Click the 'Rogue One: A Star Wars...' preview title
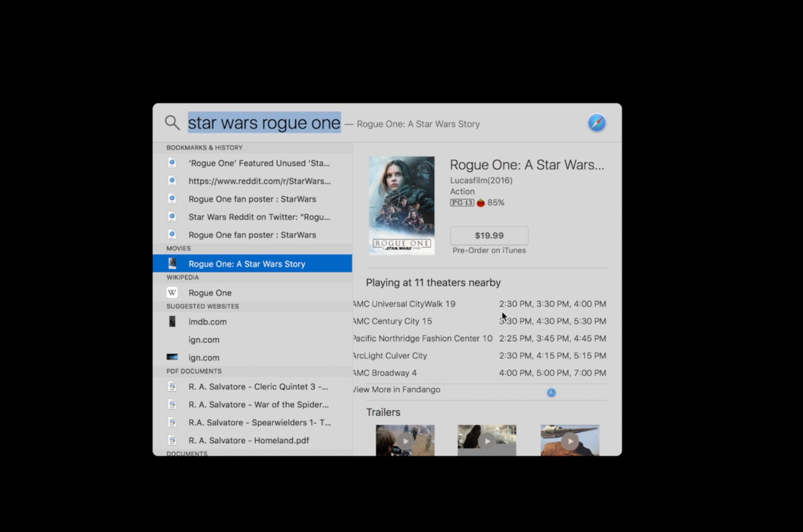803x532 pixels. coord(527,165)
